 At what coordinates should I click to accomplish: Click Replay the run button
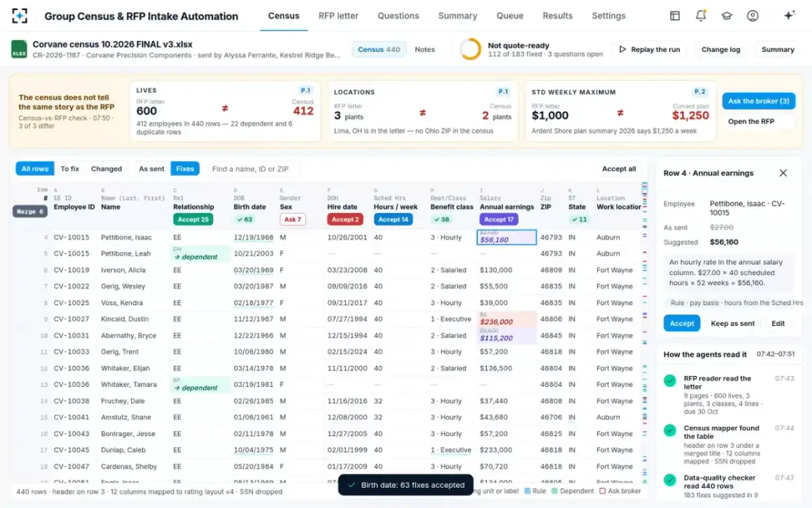(650, 49)
